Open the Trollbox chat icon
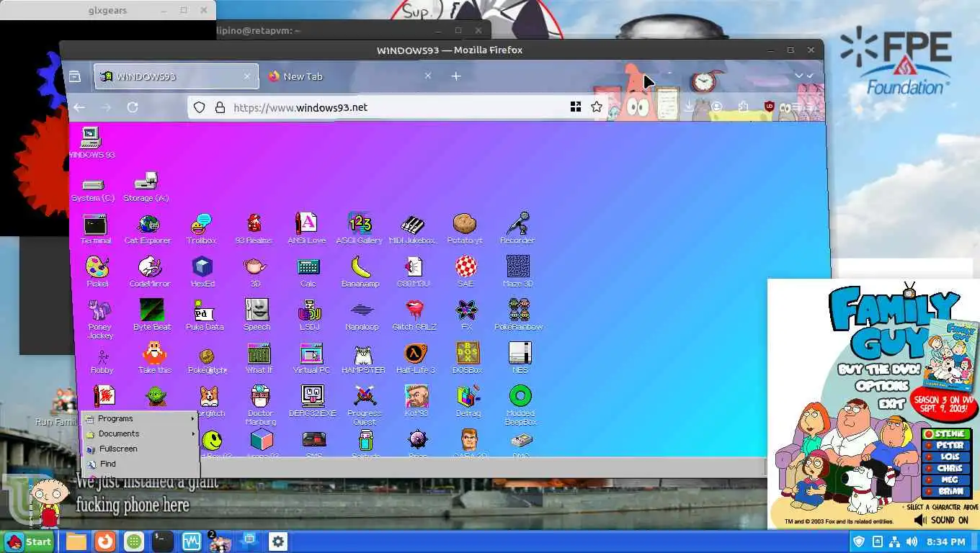The image size is (980, 553). (x=201, y=230)
